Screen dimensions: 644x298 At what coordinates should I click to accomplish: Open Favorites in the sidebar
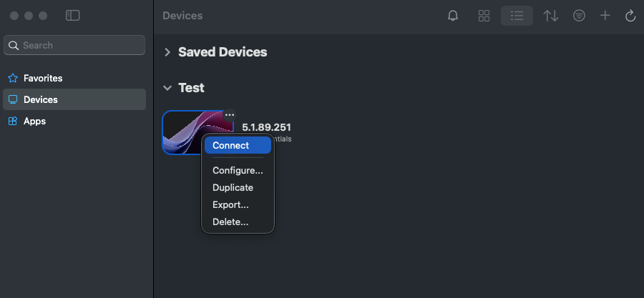[42, 78]
